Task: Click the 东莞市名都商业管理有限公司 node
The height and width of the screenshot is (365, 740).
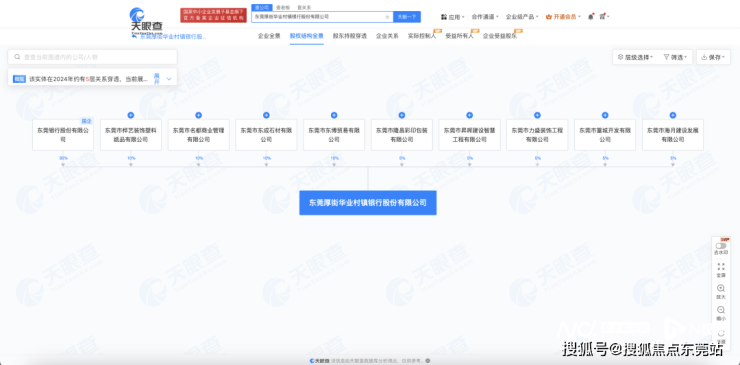Action: pyautogui.click(x=199, y=135)
